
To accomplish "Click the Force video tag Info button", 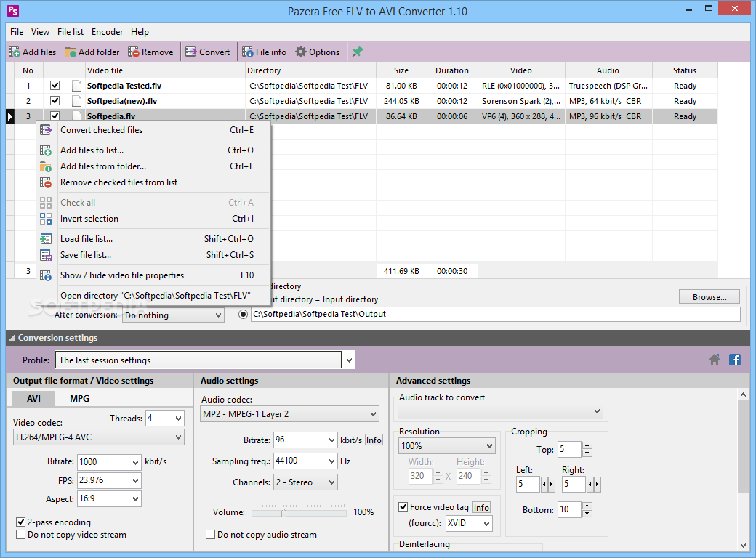I will [x=481, y=507].
